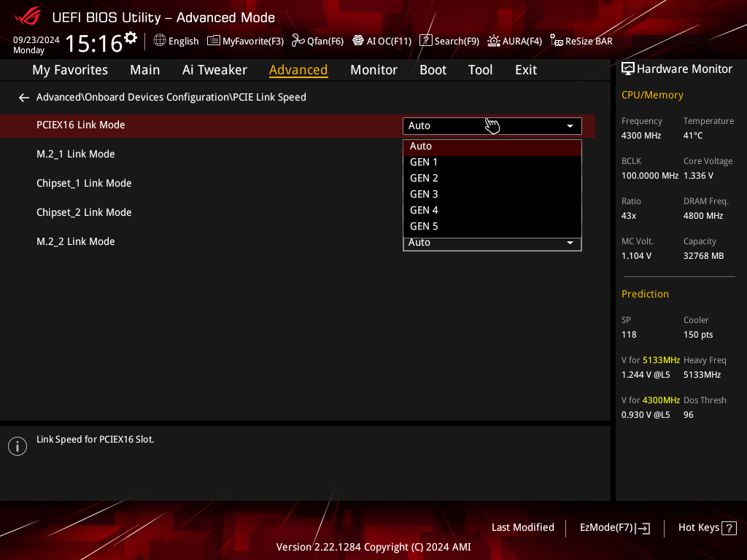Click the Prediction section heading

tap(645, 295)
